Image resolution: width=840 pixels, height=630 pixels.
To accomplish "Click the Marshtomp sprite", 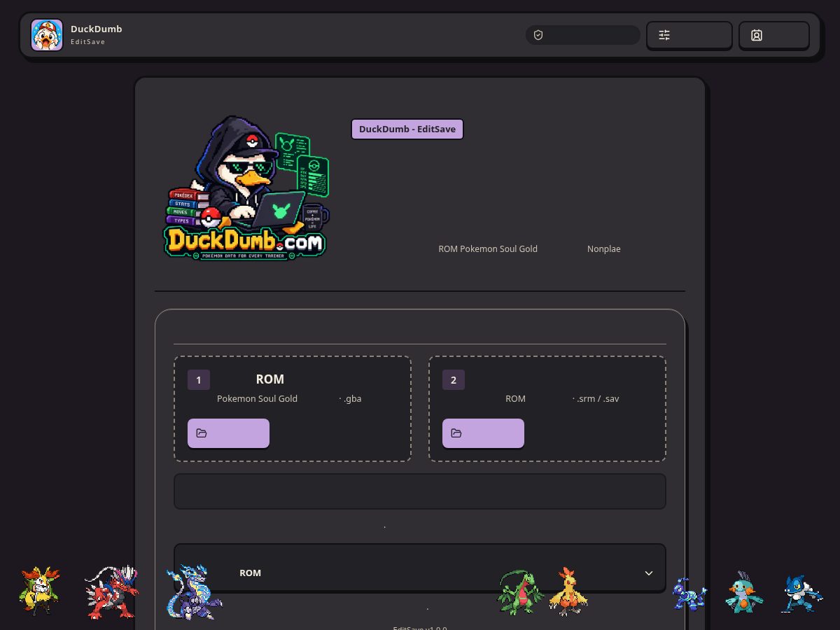I will 743,592.
